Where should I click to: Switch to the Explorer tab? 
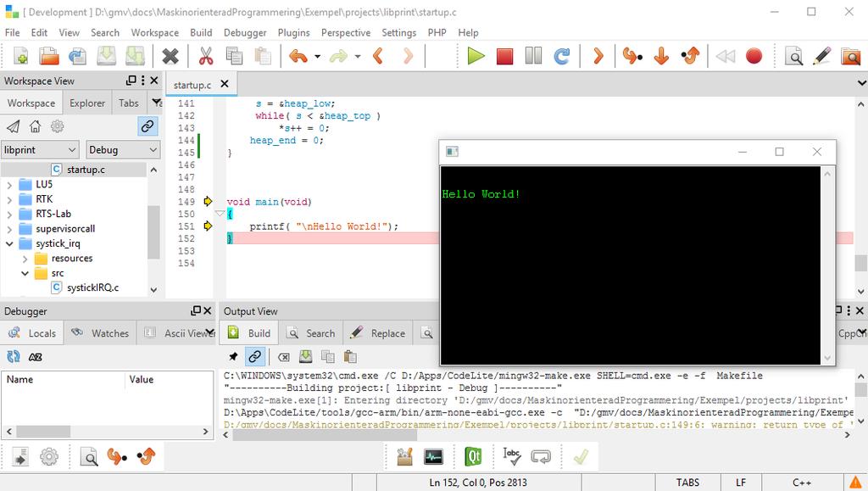tap(87, 103)
